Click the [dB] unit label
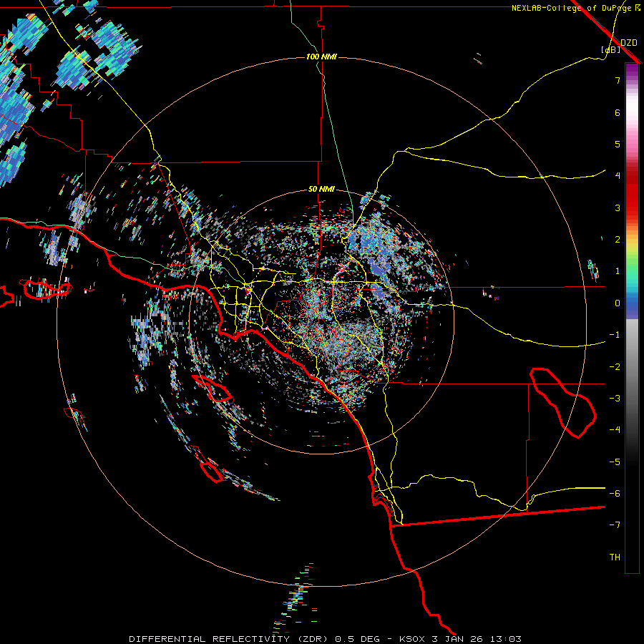Viewport: 644px width, 644px height. pyautogui.click(x=611, y=49)
